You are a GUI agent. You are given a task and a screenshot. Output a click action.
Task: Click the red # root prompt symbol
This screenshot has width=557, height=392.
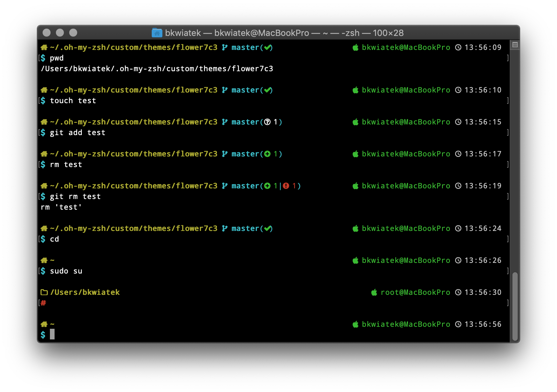pyautogui.click(x=43, y=303)
